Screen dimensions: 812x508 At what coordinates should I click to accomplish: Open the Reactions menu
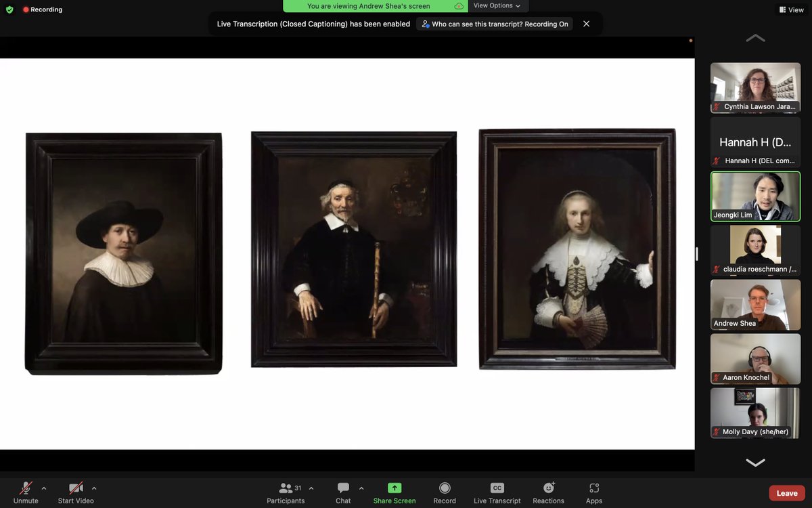pos(548,492)
